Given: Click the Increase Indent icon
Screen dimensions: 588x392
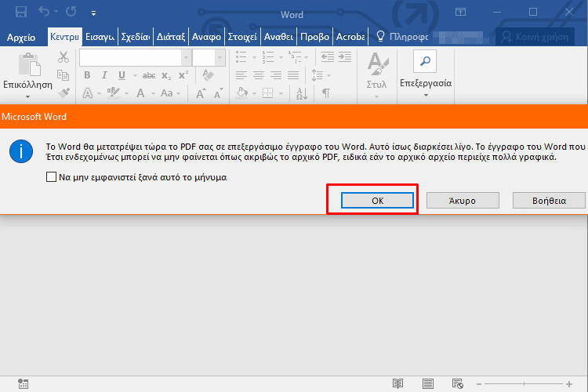Looking at the screenshot, I should pyautogui.click(x=345, y=57).
